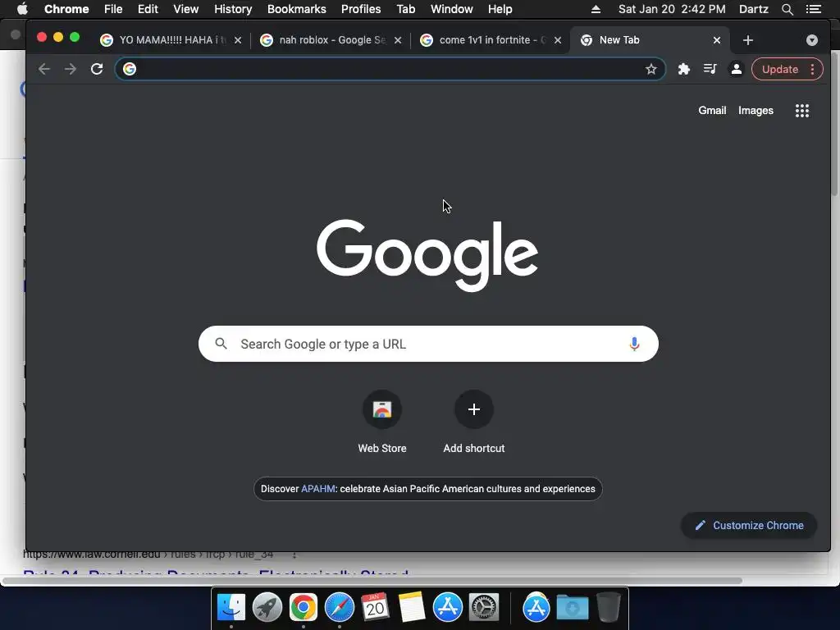The height and width of the screenshot is (630, 840).
Task: Go forward using the forward arrow
Action: tap(71, 69)
